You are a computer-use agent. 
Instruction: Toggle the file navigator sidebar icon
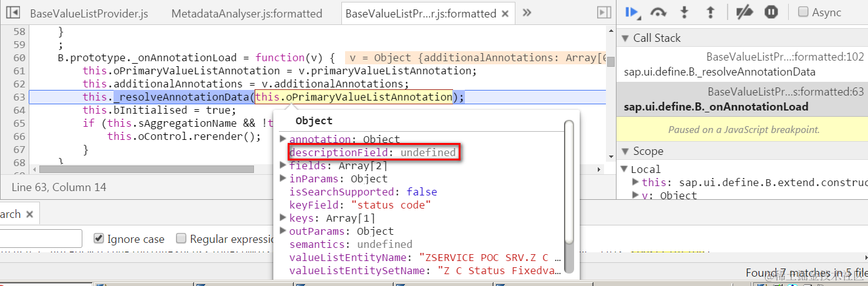coord(12,12)
